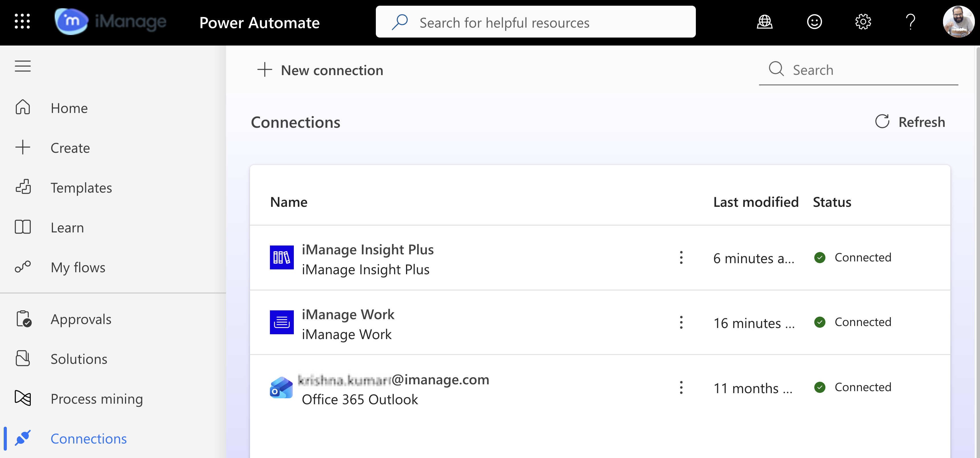Focus the Search for helpful resources field
The width and height of the screenshot is (980, 458).
pyautogui.click(x=536, y=22)
